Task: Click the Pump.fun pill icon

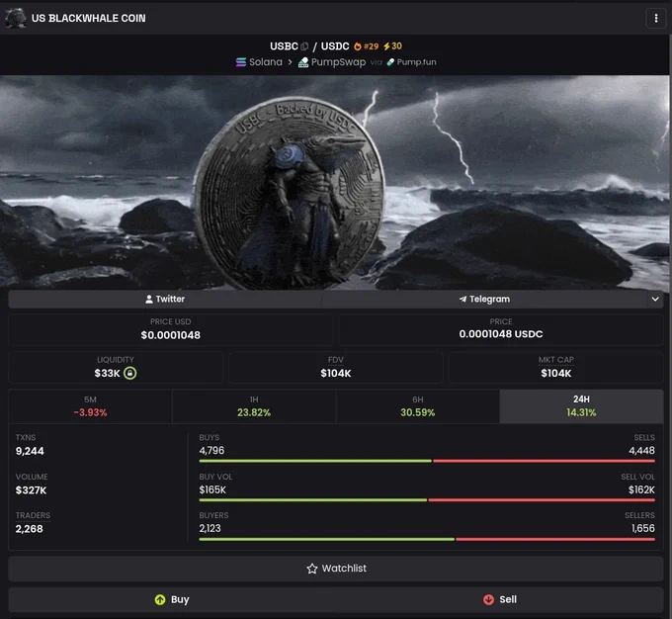Action: tap(390, 62)
